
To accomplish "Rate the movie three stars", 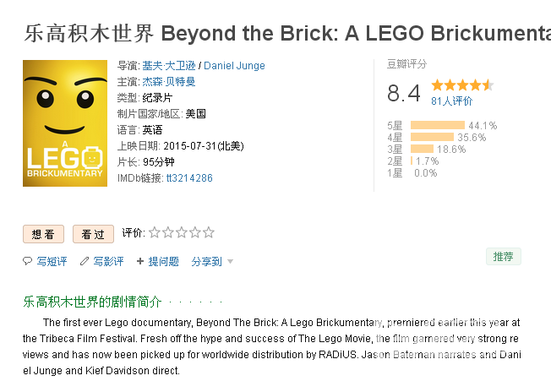I will (182, 232).
